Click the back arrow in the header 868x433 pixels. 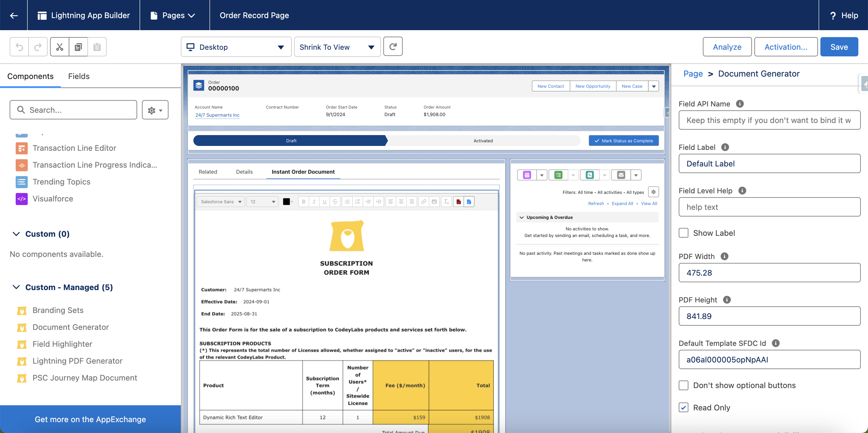point(14,15)
